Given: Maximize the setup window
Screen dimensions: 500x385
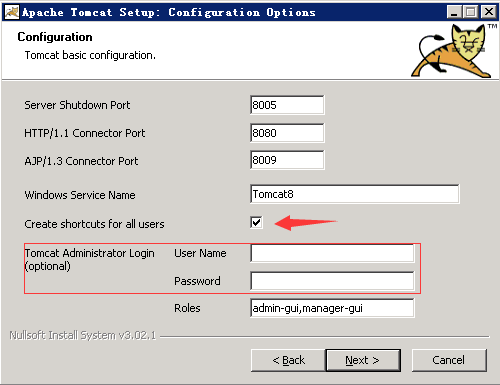Looking at the screenshot, I should point(471,12).
